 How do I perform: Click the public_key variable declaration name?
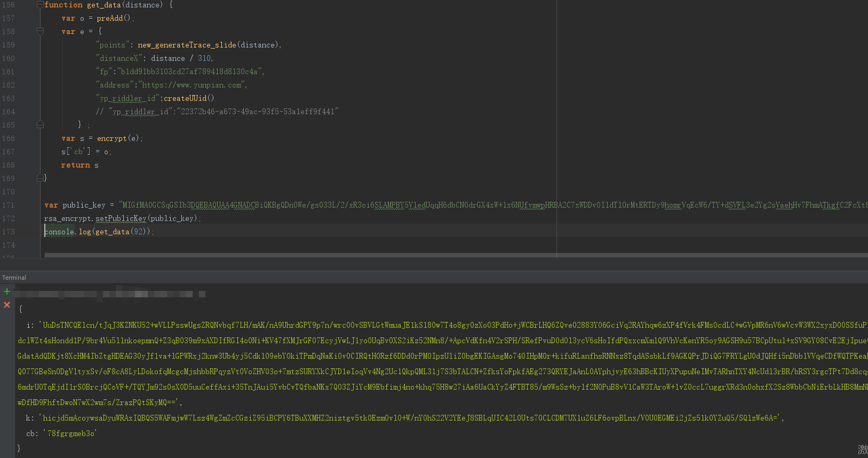pos(84,205)
